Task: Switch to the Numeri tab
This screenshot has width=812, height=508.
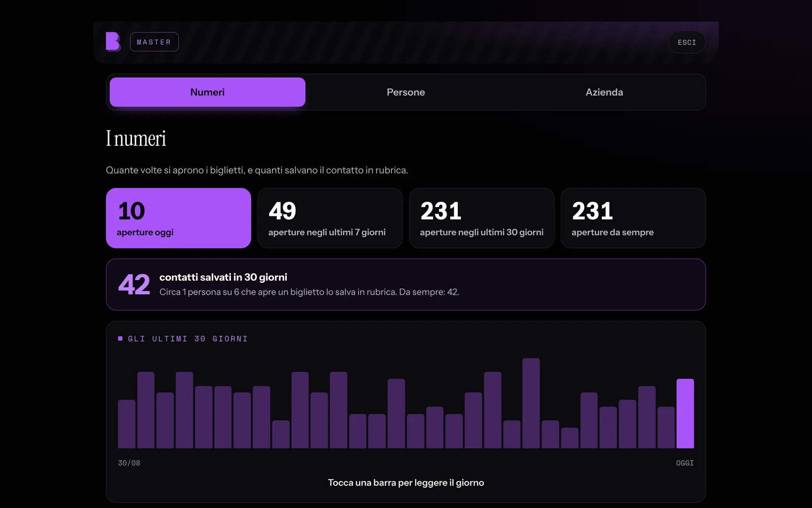Action: (208, 92)
